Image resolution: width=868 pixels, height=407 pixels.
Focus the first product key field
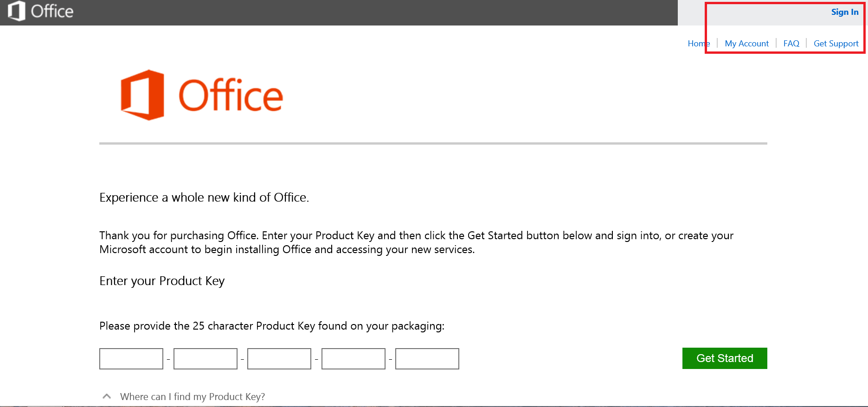click(131, 359)
